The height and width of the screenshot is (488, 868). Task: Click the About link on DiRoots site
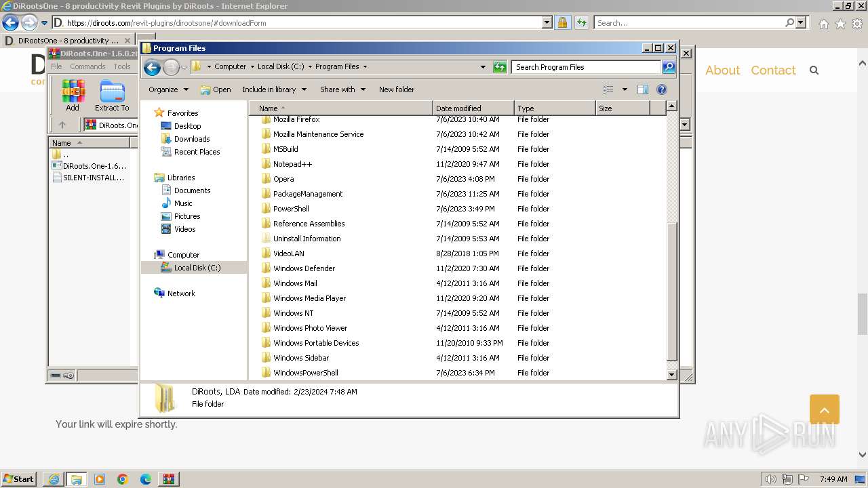(x=722, y=70)
